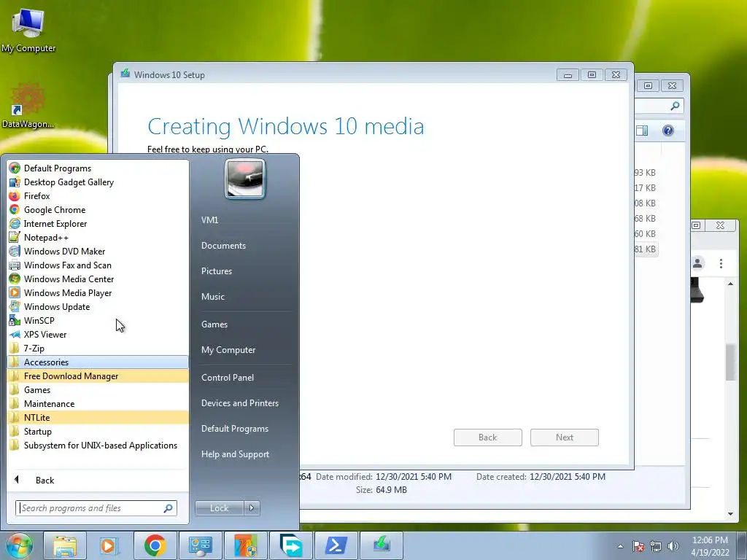Open Pictures from the Start menu
Screen dimensions: 747x560
[216, 271]
